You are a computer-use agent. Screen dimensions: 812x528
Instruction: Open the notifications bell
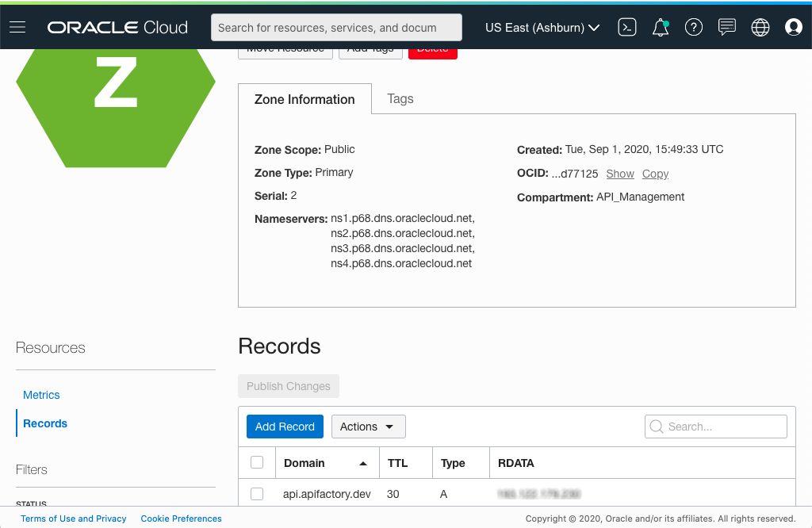660,27
